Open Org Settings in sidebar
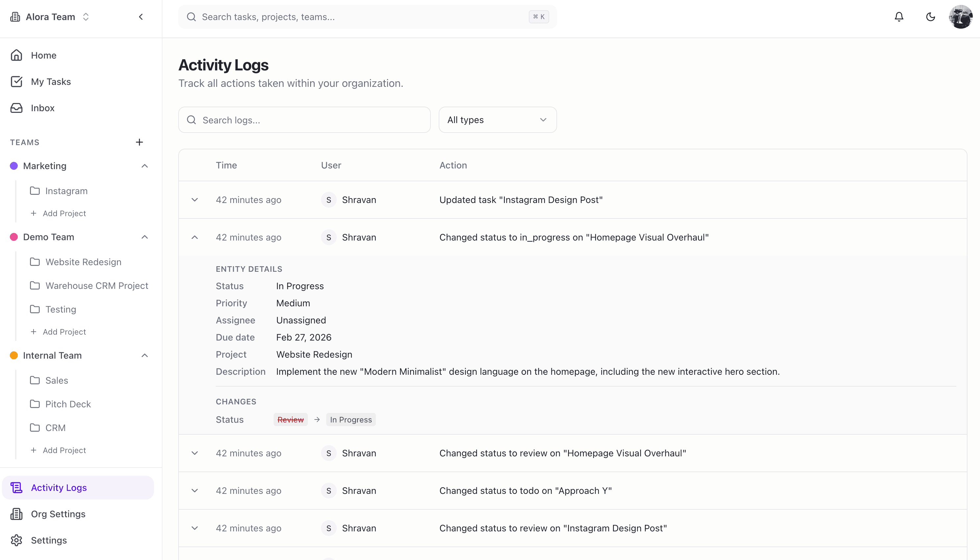The width and height of the screenshot is (980, 560). [x=58, y=514]
